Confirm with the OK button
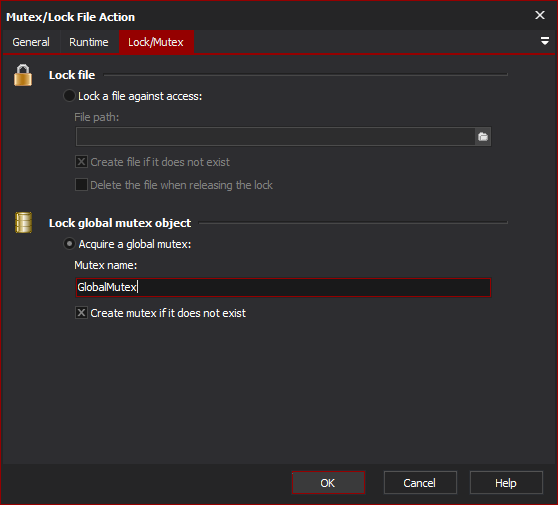Screen dimensions: 558x505 [x=328, y=483]
